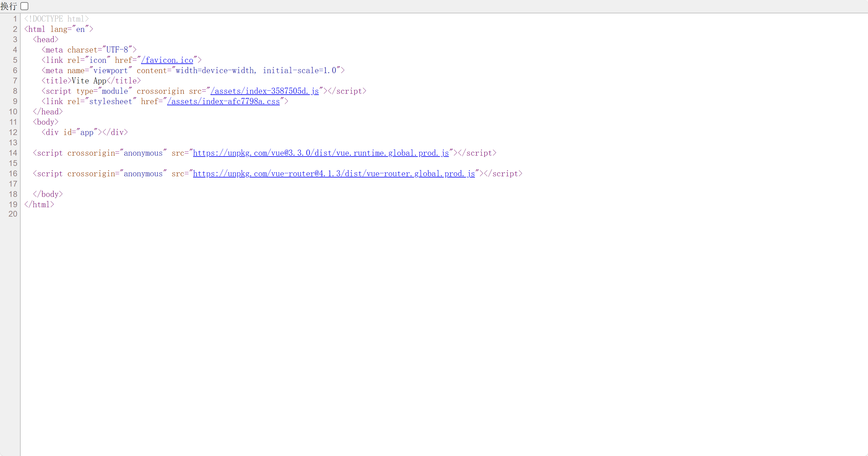868x456 pixels.
Task: Open the /favicon.ico link
Action: click(167, 60)
